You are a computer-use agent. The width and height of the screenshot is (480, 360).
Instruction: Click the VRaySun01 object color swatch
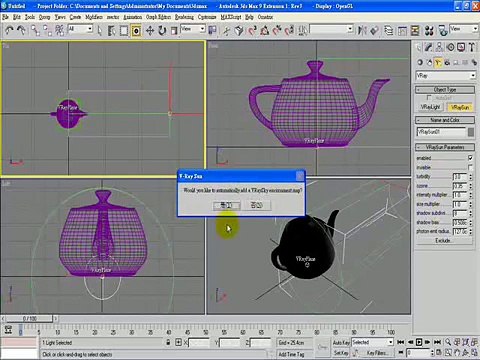pyautogui.click(x=471, y=132)
